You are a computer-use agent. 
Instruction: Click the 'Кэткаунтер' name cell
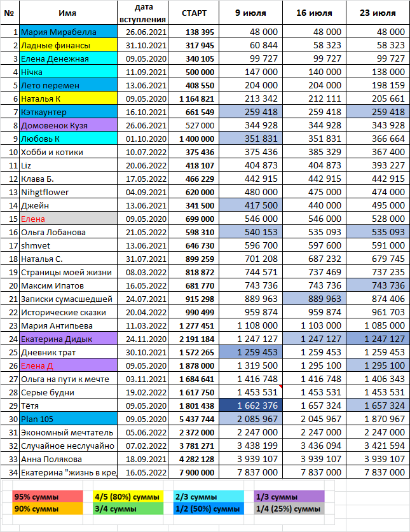(68, 112)
